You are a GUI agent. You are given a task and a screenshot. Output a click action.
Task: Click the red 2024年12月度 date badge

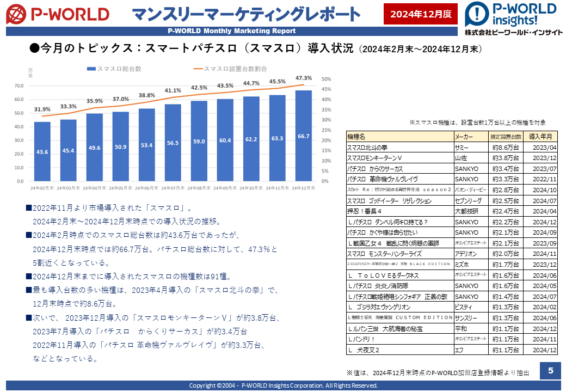[421, 14]
